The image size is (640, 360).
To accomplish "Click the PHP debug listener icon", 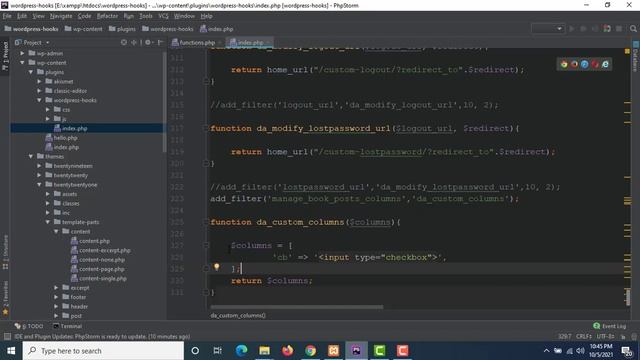I will point(607,29).
